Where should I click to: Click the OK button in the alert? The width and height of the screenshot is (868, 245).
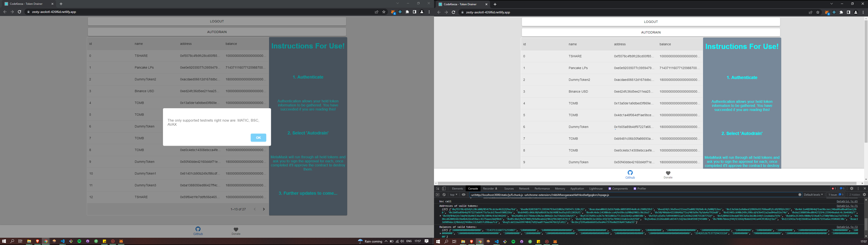(258, 138)
